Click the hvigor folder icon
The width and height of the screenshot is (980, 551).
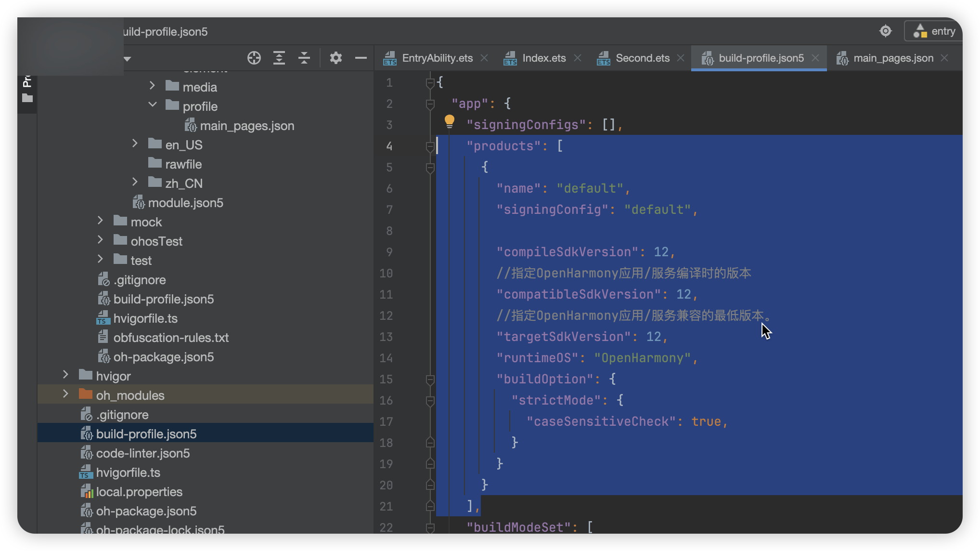[x=86, y=375]
